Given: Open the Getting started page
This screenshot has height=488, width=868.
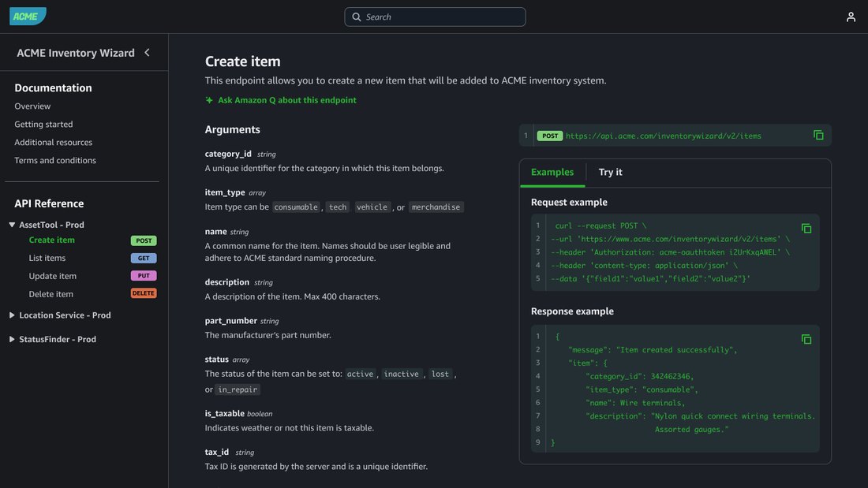Looking at the screenshot, I should pyautogui.click(x=43, y=125).
